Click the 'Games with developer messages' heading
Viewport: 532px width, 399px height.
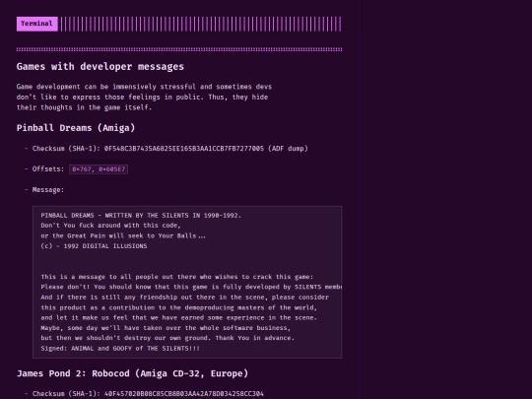click(100, 67)
